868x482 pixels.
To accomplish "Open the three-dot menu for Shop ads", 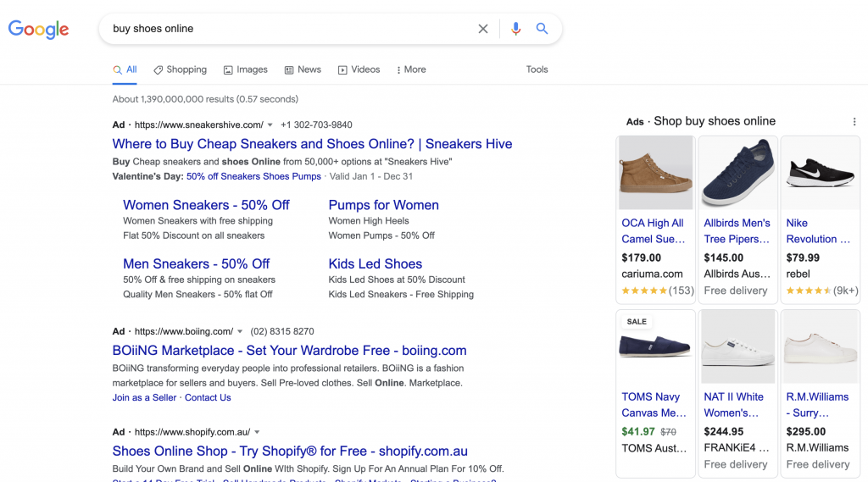I will click(x=854, y=122).
